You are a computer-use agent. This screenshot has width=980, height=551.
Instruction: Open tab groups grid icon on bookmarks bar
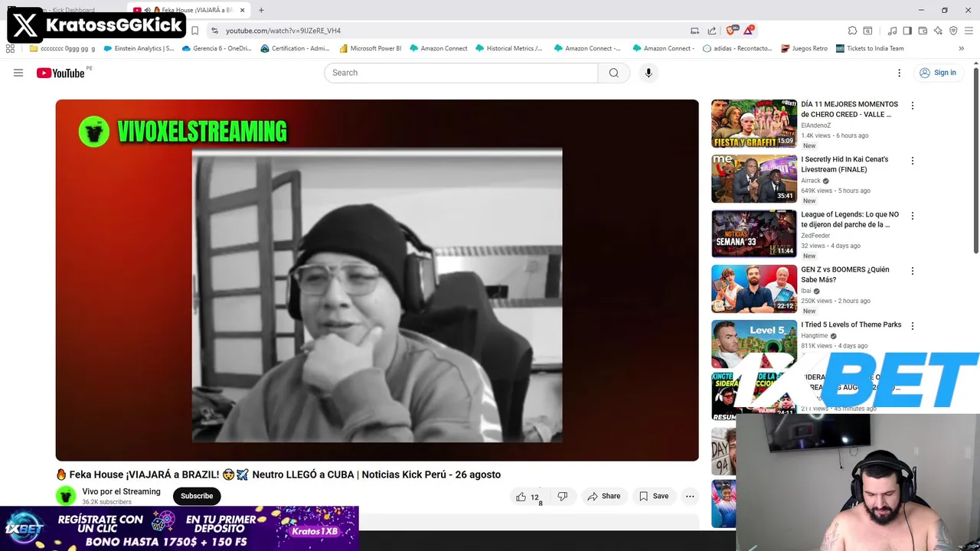(10, 48)
